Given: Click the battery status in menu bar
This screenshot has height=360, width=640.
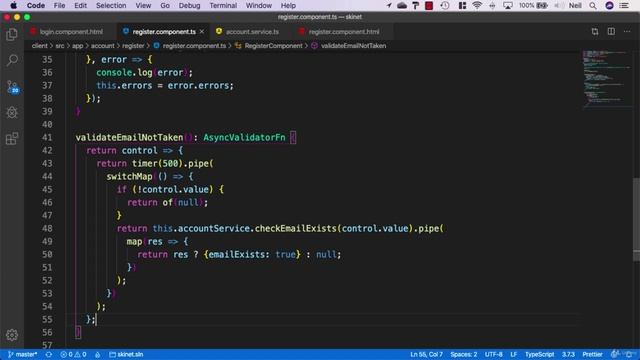Looking at the screenshot, I should 533,5.
